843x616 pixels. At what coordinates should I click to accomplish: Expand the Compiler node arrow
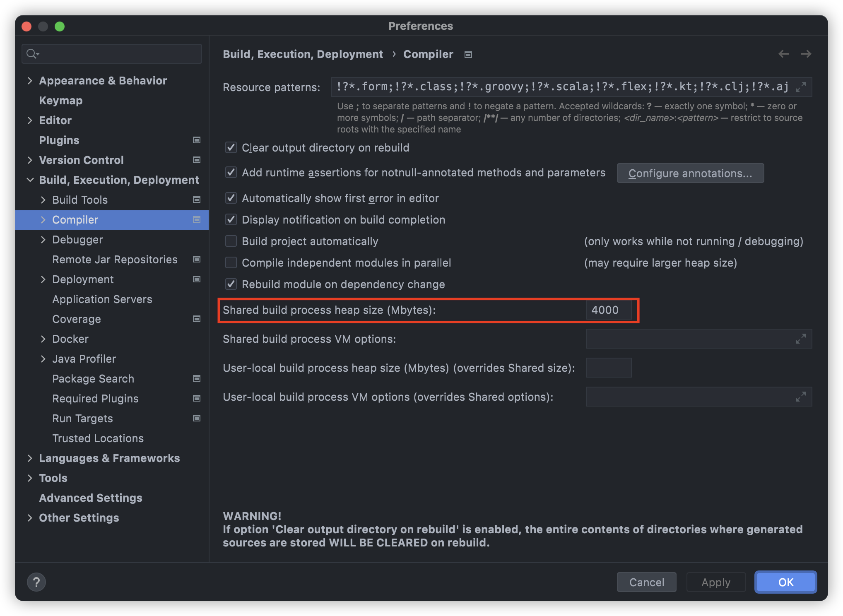click(x=43, y=219)
